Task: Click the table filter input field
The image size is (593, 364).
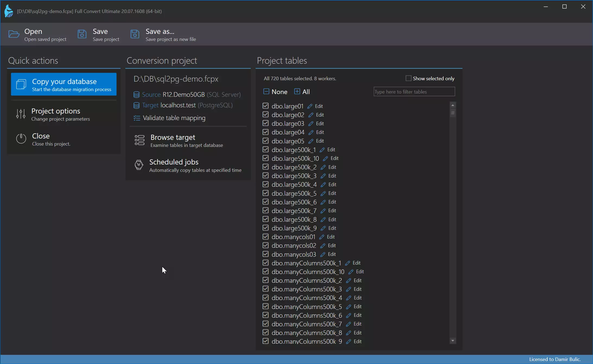Action: click(414, 92)
